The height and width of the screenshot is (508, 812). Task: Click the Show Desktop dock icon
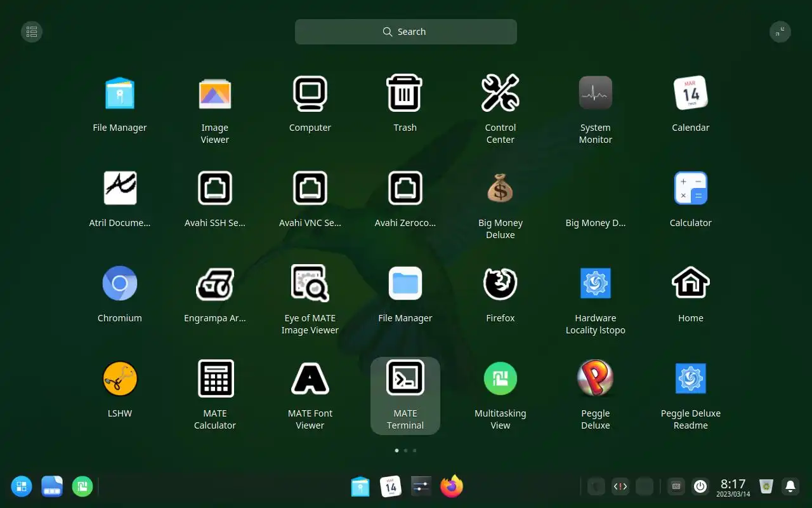click(x=52, y=487)
